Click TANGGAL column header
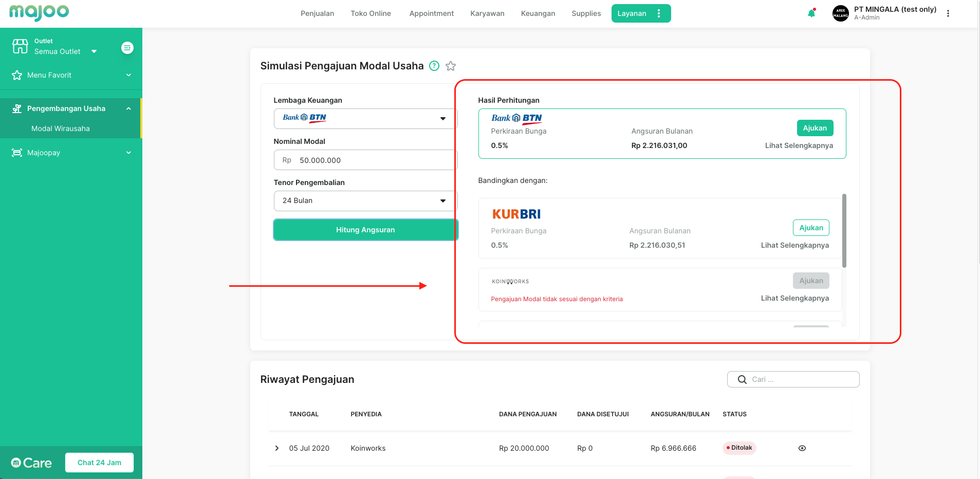980x479 pixels. click(x=304, y=414)
